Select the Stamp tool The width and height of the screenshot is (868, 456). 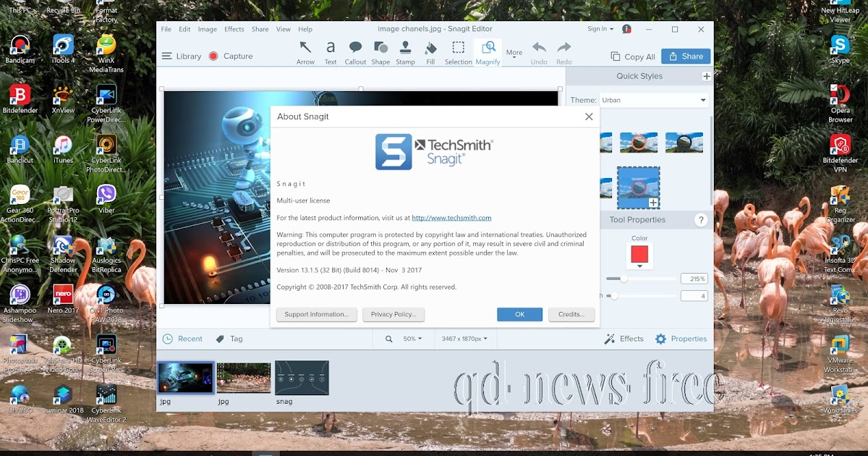point(405,53)
